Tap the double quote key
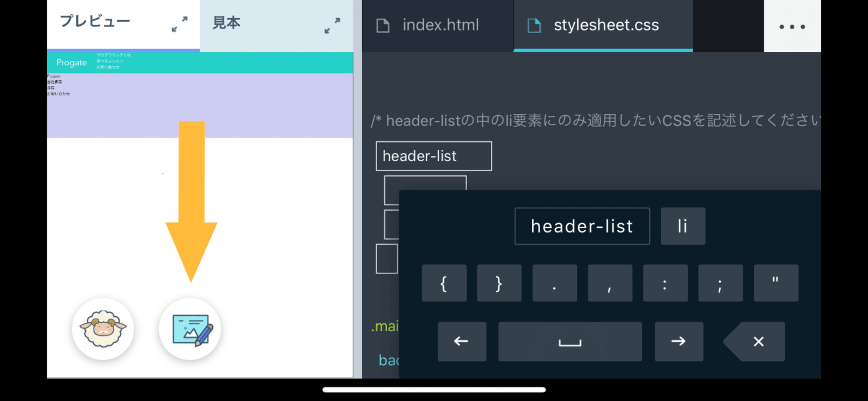This screenshot has height=401, width=868. (x=775, y=283)
